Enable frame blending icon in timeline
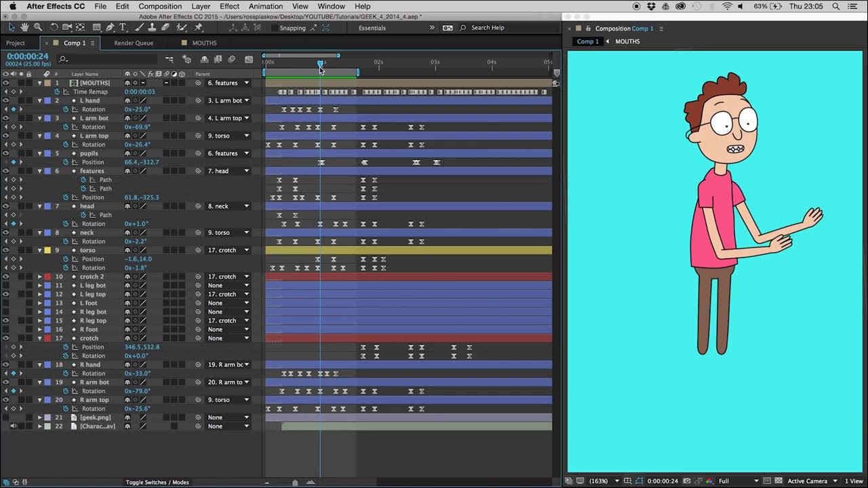Screen dimensions: 868x488 click(218, 60)
